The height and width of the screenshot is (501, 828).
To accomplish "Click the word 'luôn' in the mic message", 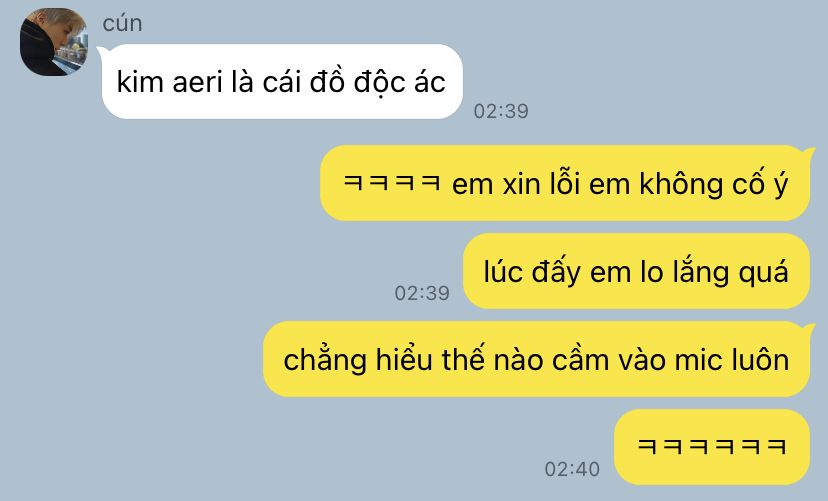I will pyautogui.click(x=759, y=359).
